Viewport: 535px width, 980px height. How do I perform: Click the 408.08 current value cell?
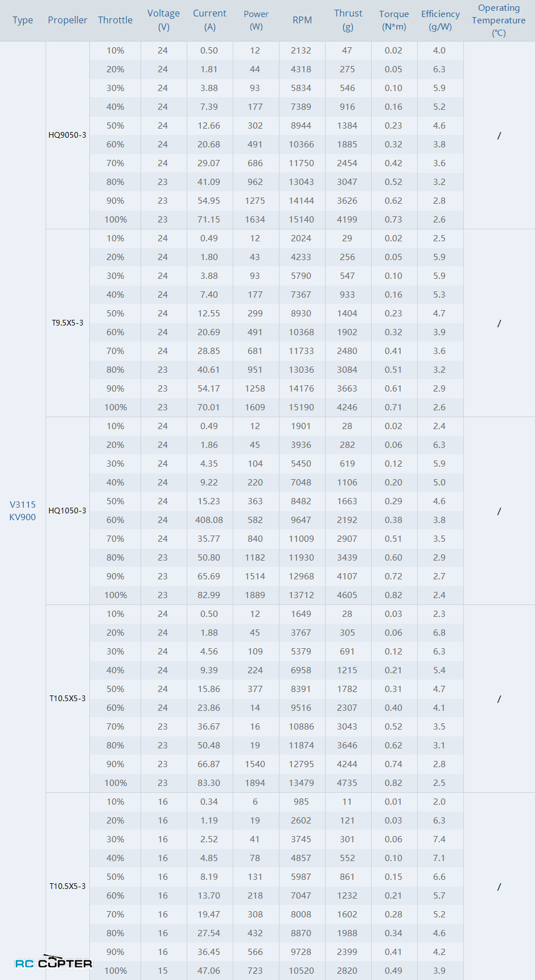(209, 520)
